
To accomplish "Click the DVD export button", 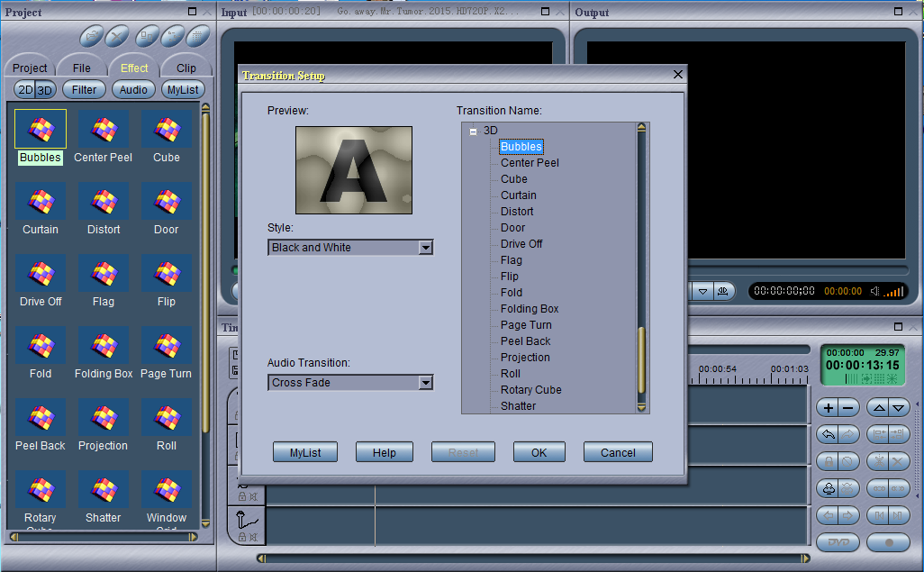I will point(838,542).
